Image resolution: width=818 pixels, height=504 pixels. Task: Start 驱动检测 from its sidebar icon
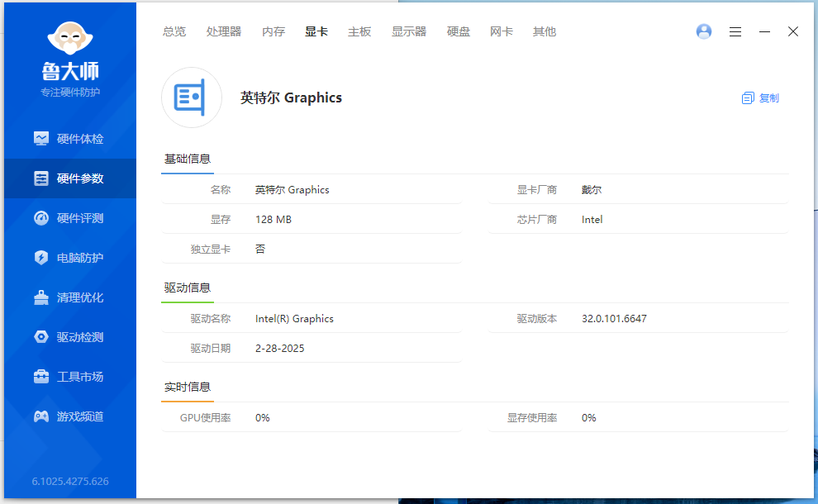click(41, 336)
